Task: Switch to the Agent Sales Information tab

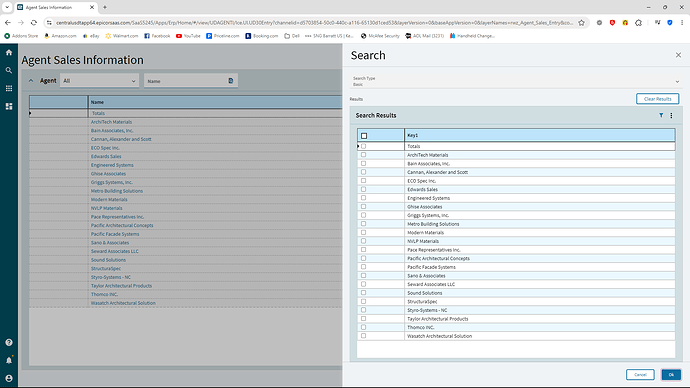Action: click(x=55, y=7)
